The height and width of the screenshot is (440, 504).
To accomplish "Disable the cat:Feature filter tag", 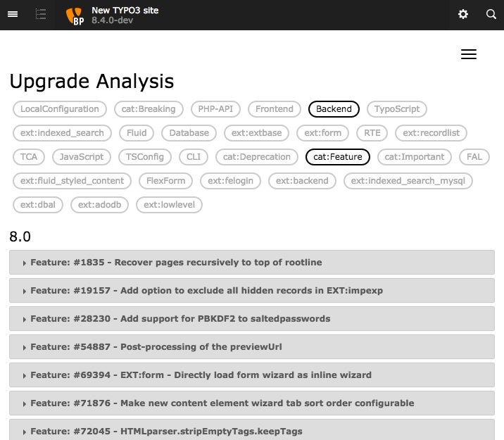I will coord(338,157).
